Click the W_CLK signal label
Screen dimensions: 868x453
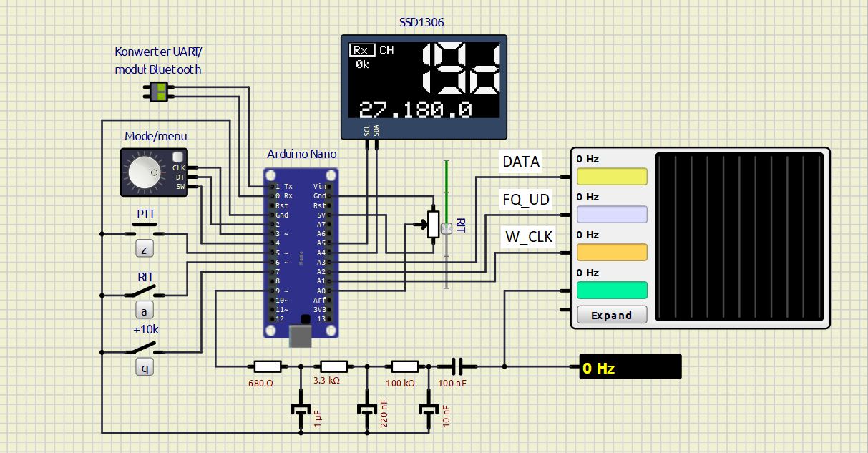[530, 238]
